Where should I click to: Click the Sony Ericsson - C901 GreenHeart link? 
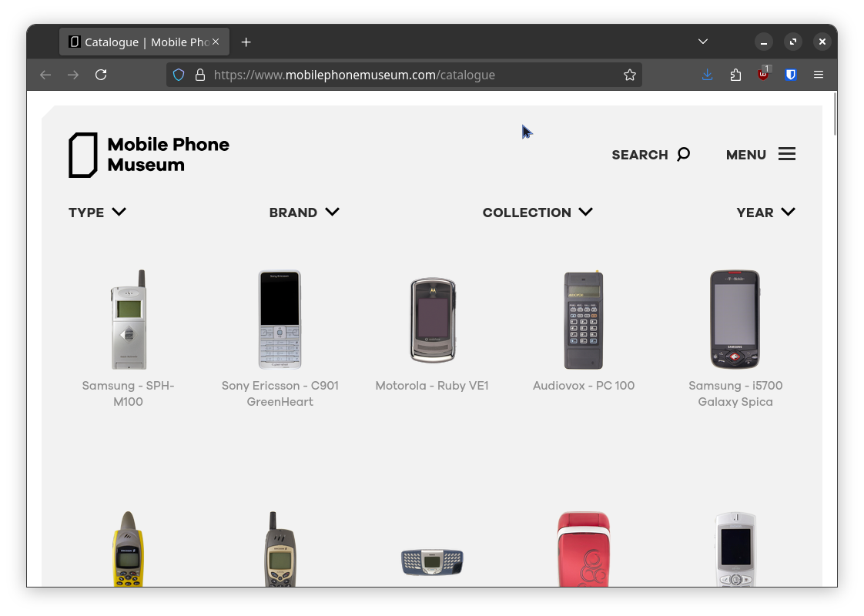[280, 393]
